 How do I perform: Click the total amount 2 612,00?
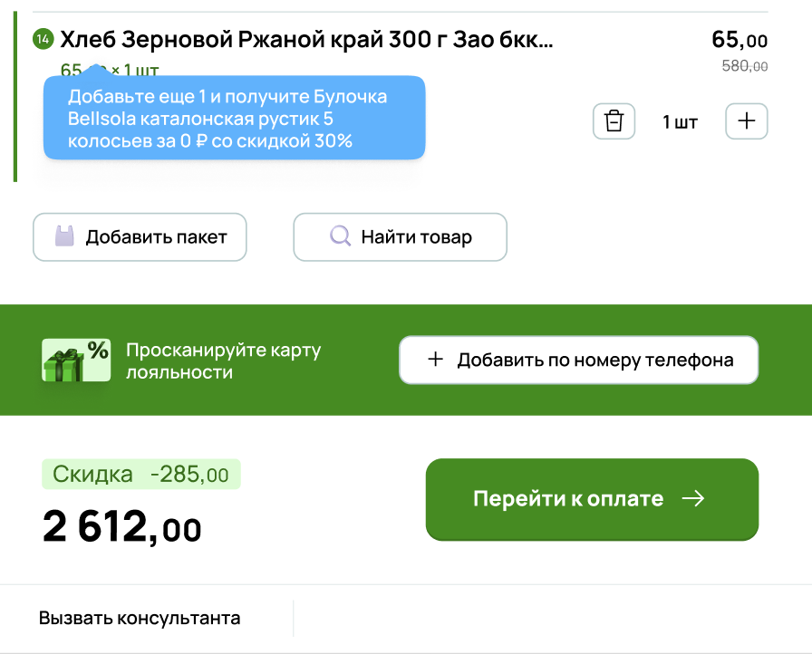tap(122, 528)
